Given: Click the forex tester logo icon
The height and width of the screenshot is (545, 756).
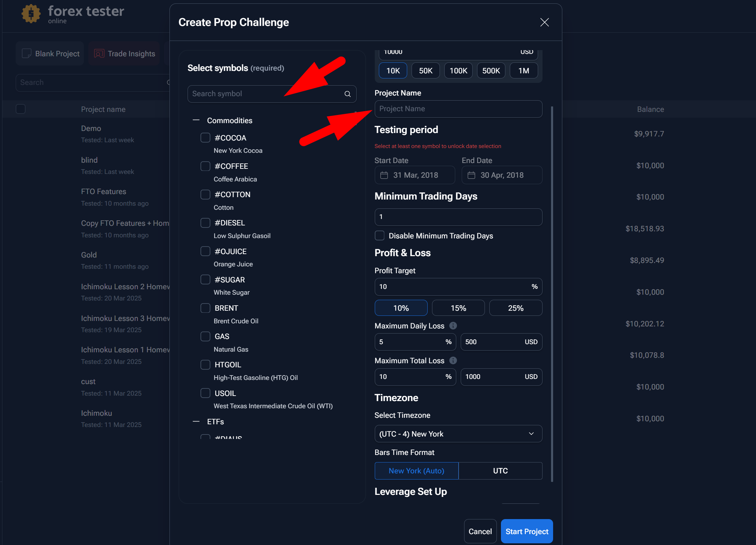Looking at the screenshot, I should tap(31, 14).
